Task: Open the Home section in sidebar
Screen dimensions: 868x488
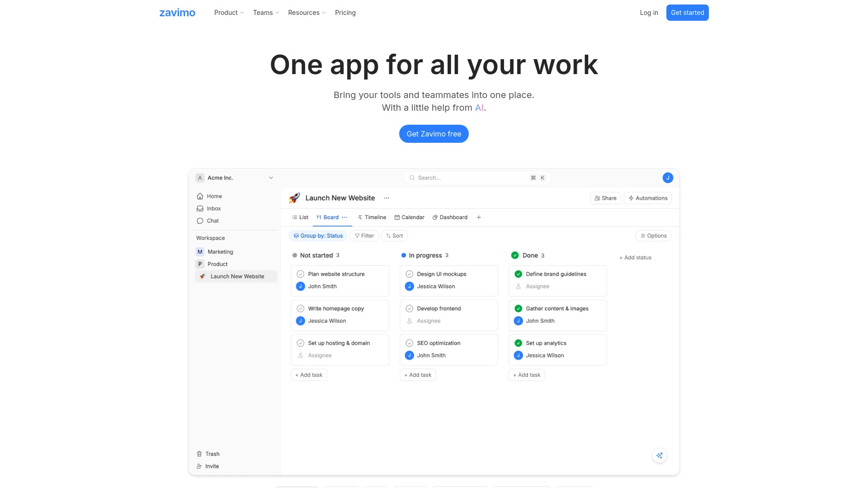Action: pyautogui.click(x=214, y=196)
